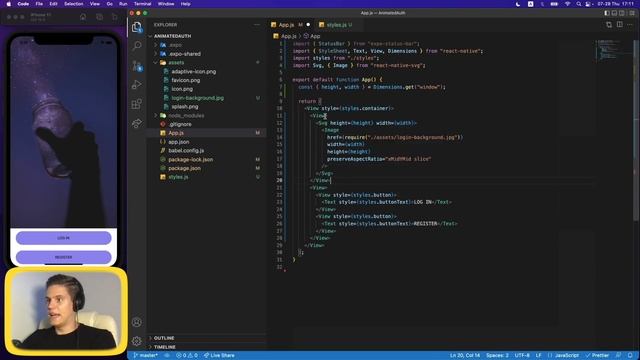Image resolution: width=640 pixels, height=360 pixels.
Task: Click feedback icon in status bar
Action: click(619, 356)
